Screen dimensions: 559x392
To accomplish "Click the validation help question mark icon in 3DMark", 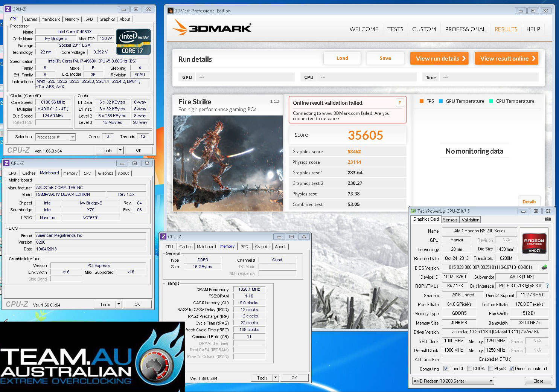I will (x=400, y=102).
